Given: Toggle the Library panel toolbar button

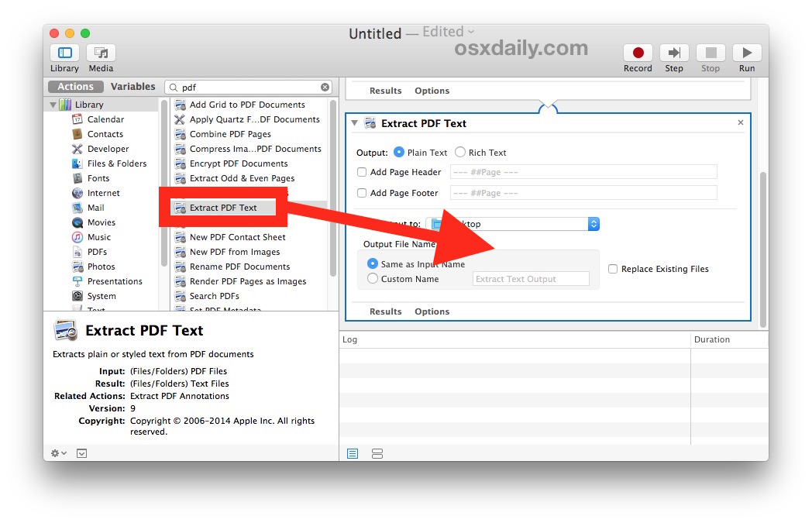Looking at the screenshot, I should [65, 53].
